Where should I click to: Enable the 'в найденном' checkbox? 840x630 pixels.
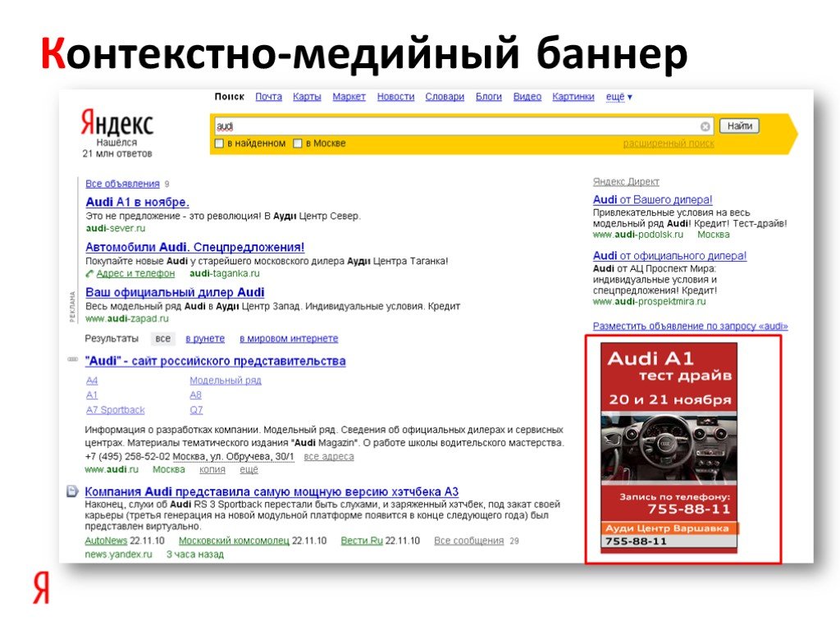[219, 144]
